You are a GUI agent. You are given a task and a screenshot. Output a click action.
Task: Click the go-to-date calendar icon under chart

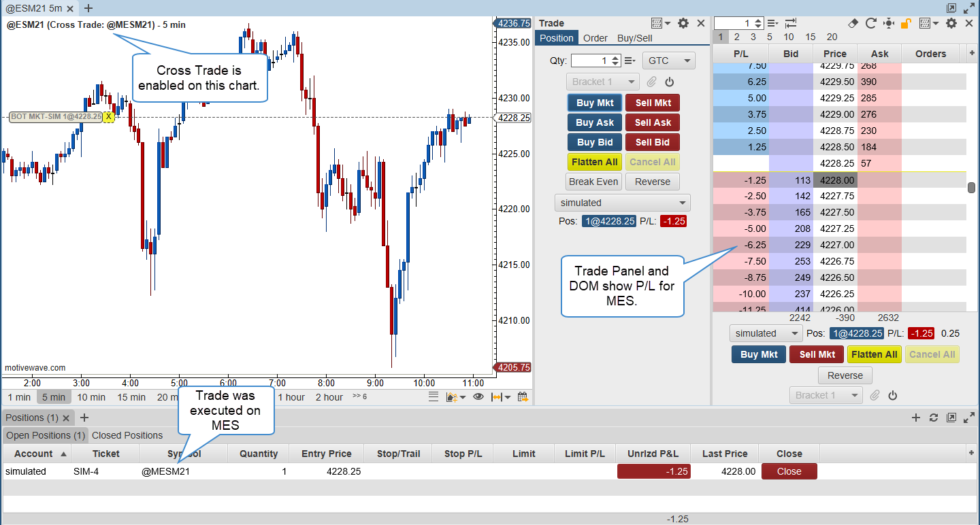pos(523,397)
